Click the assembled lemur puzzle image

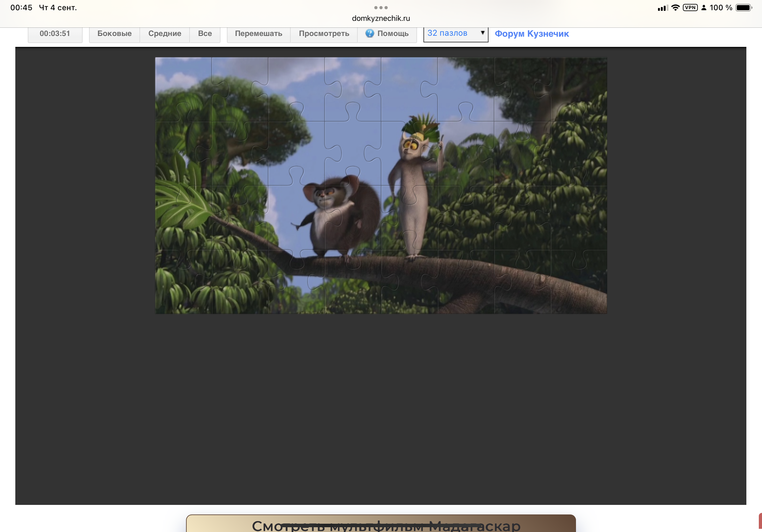381,185
